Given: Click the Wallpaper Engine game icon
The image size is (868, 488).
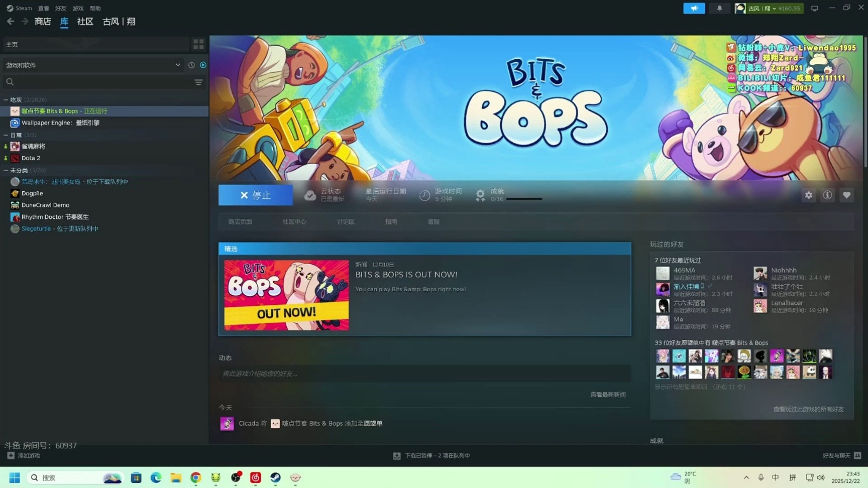Looking at the screenshot, I should 15,123.
